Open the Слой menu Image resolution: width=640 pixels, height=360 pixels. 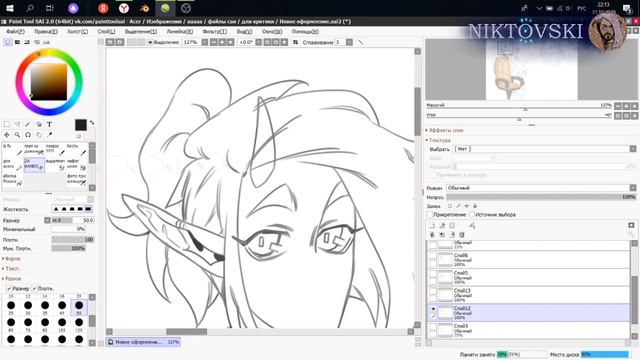106,31
